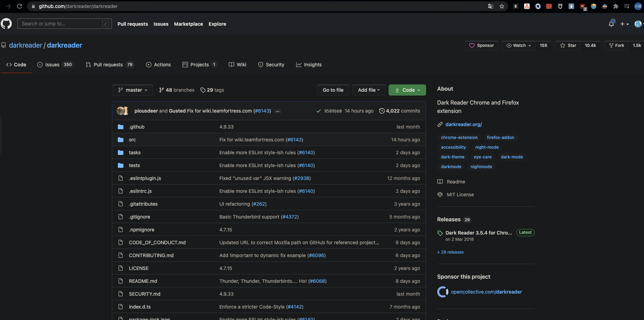Open the 1.5k forks count

(637, 46)
